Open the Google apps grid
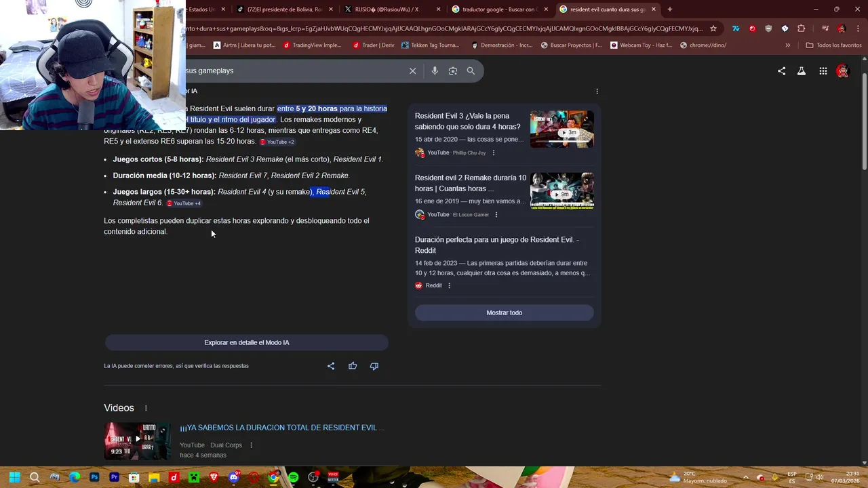The height and width of the screenshot is (488, 868). 823,70
